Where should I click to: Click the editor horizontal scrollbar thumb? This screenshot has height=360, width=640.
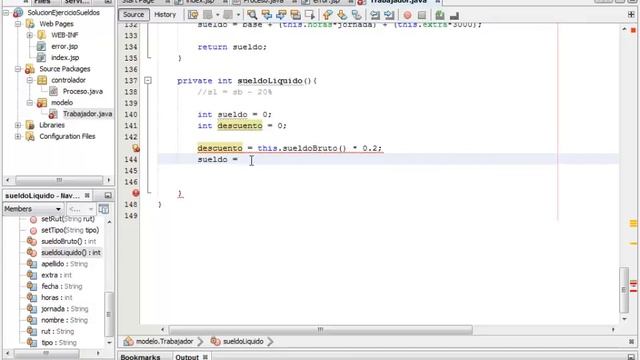(320, 329)
